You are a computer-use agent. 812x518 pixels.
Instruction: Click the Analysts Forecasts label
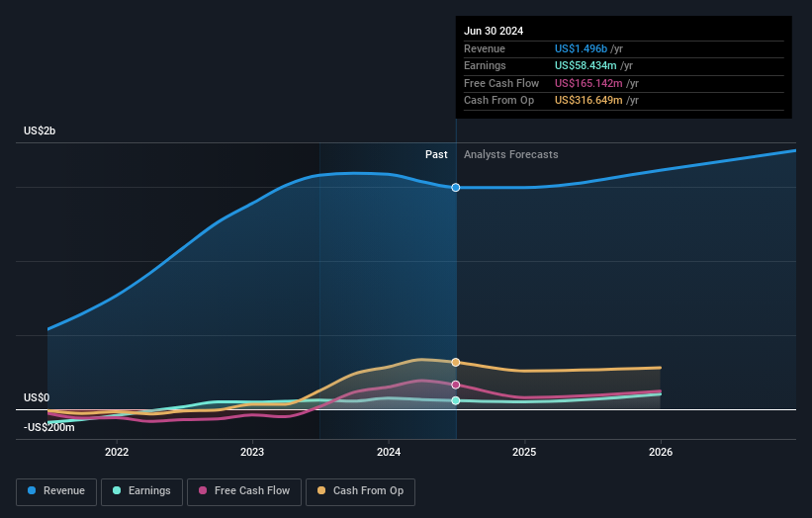click(511, 154)
